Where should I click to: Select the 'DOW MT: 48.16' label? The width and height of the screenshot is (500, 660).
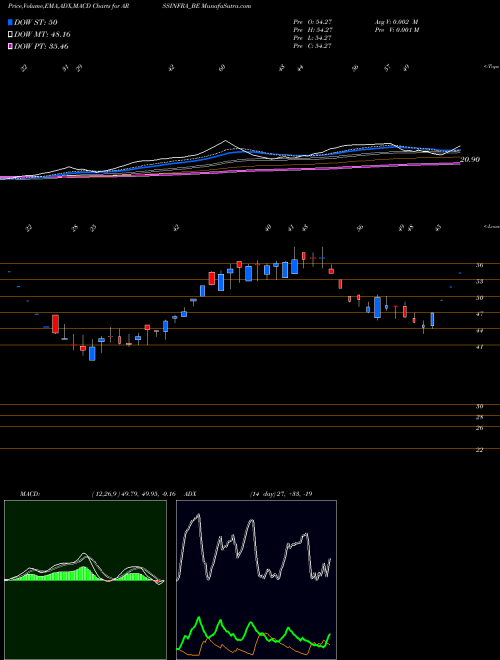42,35
